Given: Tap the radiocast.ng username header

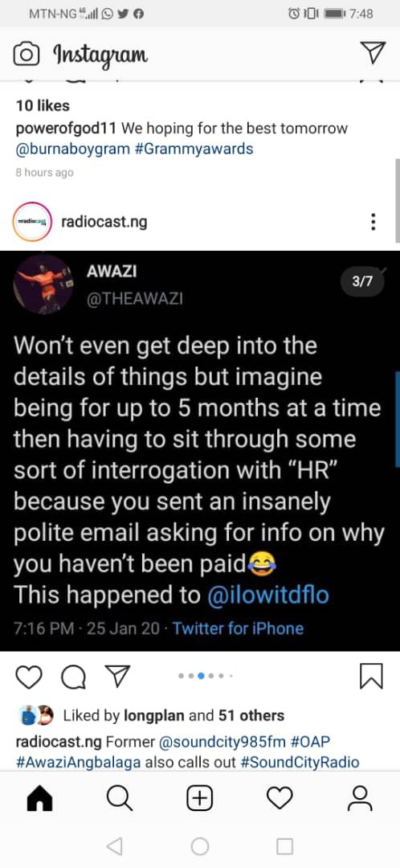Looking at the screenshot, I should (104, 222).
